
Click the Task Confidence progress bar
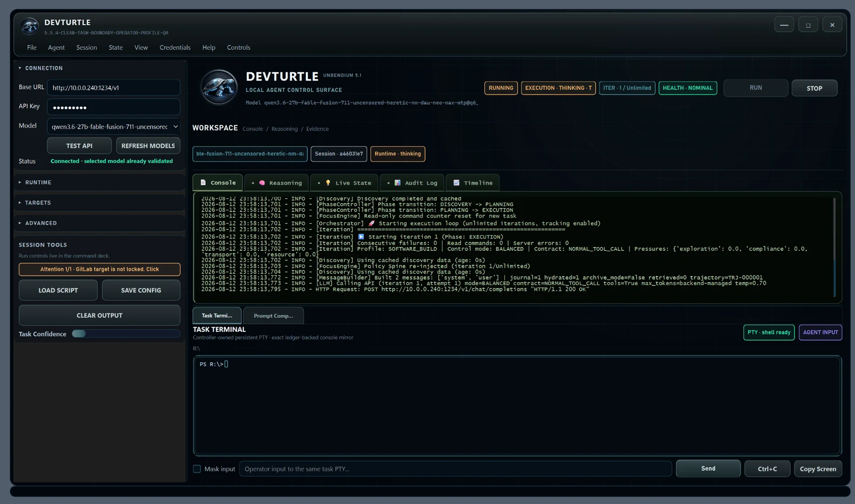[126, 334]
